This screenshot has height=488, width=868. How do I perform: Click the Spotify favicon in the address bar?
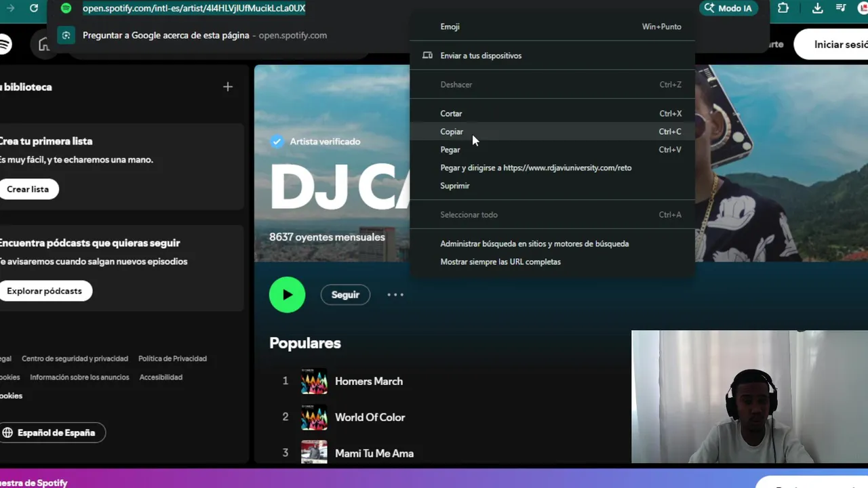pos(66,8)
